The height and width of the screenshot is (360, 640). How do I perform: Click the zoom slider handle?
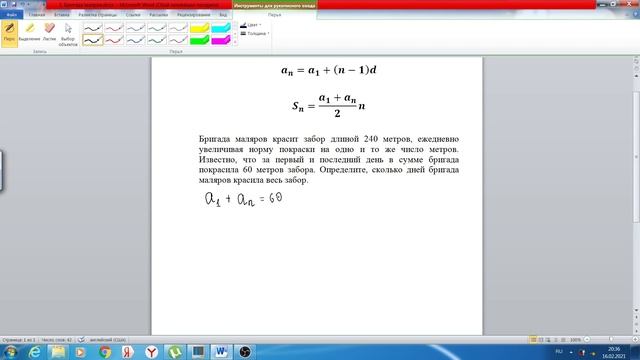click(x=611, y=340)
